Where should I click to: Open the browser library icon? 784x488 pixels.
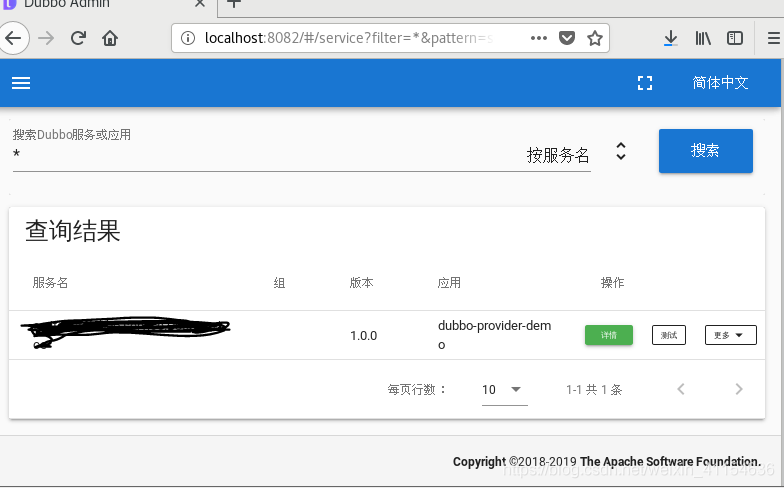[703, 38]
